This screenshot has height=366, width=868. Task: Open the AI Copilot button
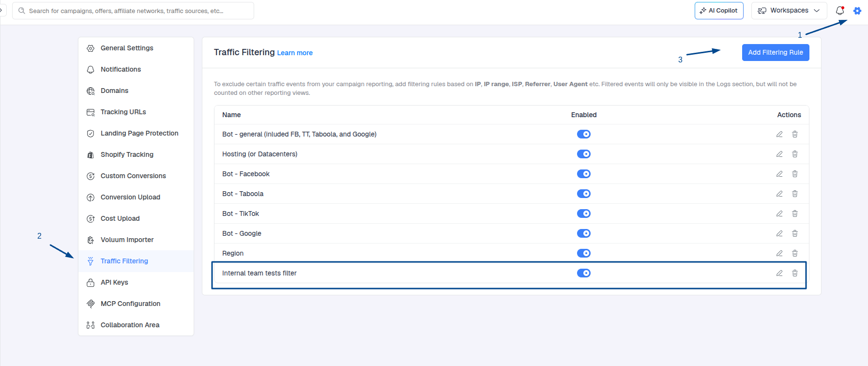point(719,11)
